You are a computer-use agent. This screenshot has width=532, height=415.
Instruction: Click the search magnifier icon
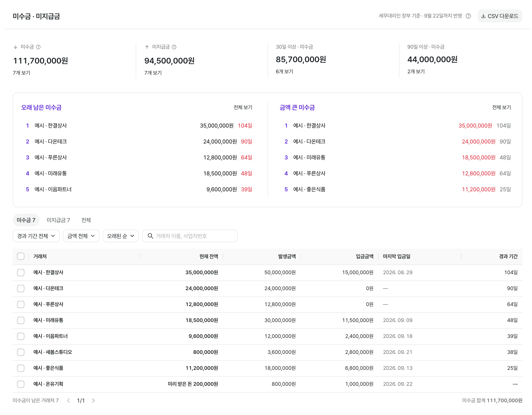click(x=151, y=236)
